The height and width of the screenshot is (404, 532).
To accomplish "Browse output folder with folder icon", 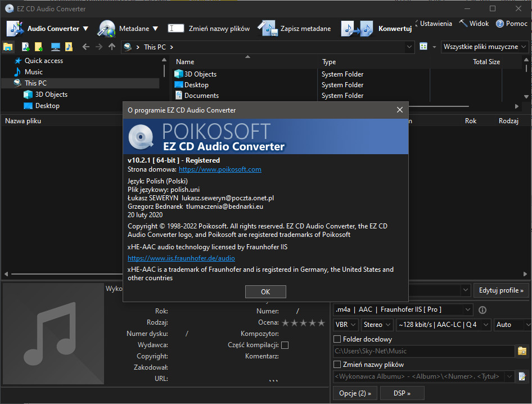I will pos(522,351).
